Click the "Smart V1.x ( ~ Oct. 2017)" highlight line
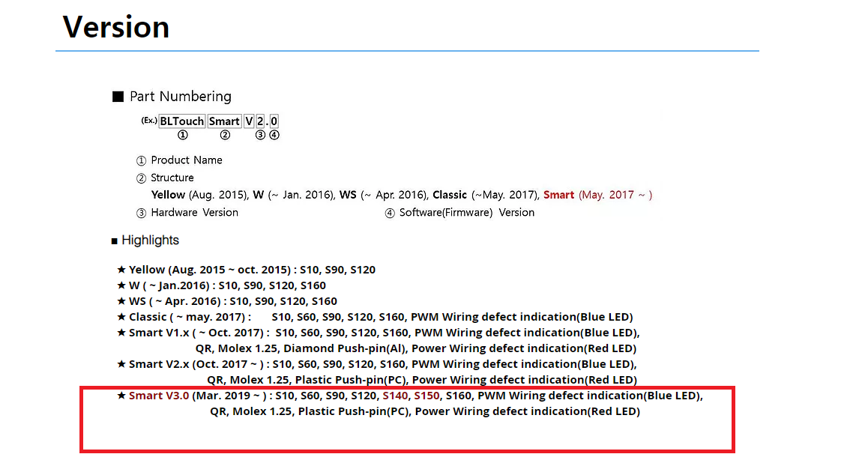 click(x=378, y=333)
